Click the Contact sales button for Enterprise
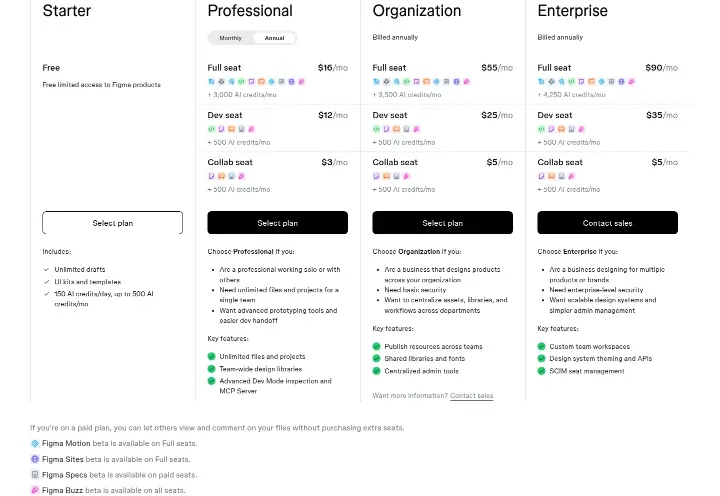The width and height of the screenshot is (720, 496). (608, 223)
